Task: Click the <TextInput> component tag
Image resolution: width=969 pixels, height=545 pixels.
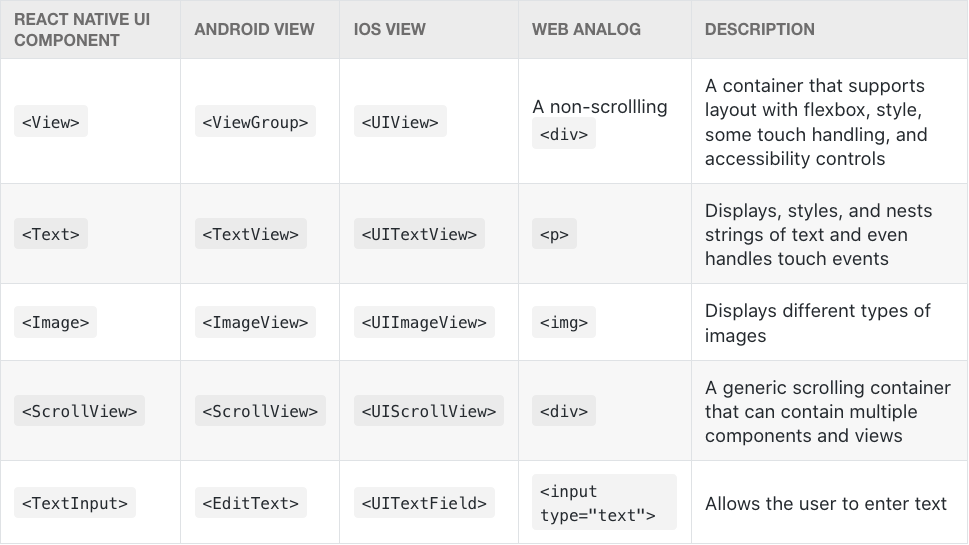Action: pos(75,503)
